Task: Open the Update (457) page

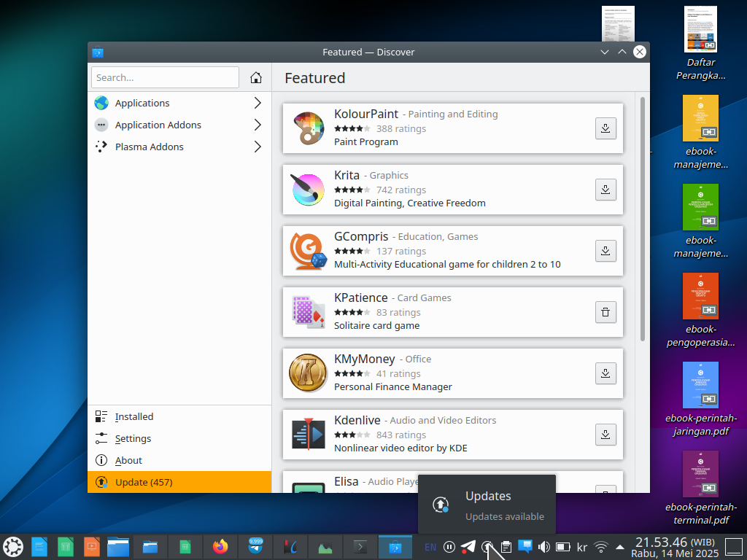Action: [179, 483]
